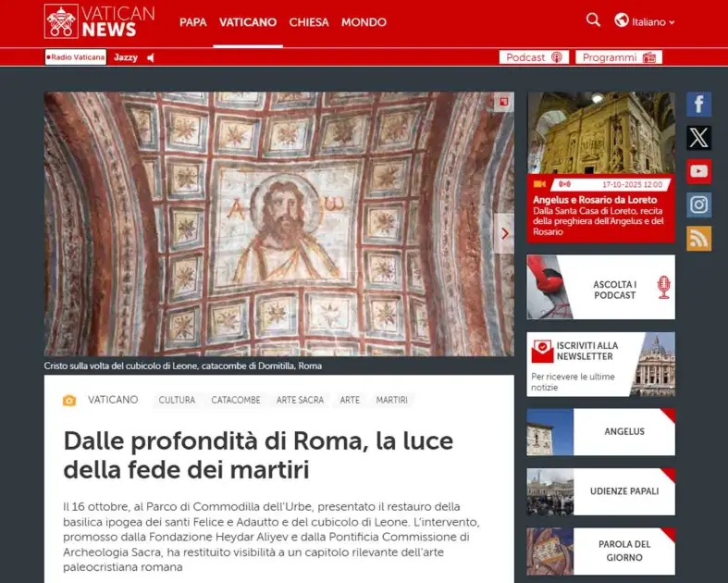Open the YouTube channel icon
Viewport: 728px width, 583px height.
[x=698, y=171]
